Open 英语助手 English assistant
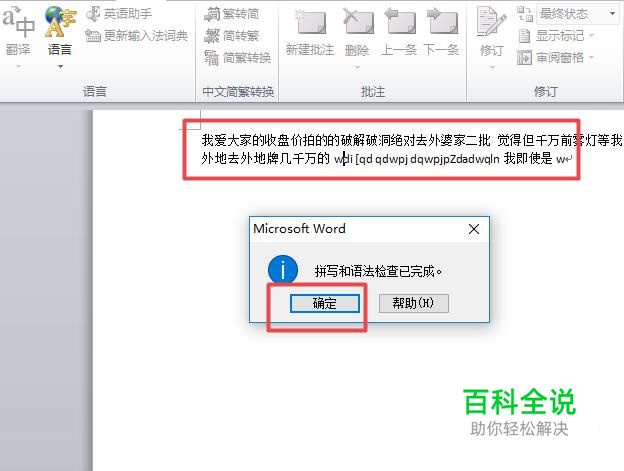The image size is (624, 471). [119, 14]
